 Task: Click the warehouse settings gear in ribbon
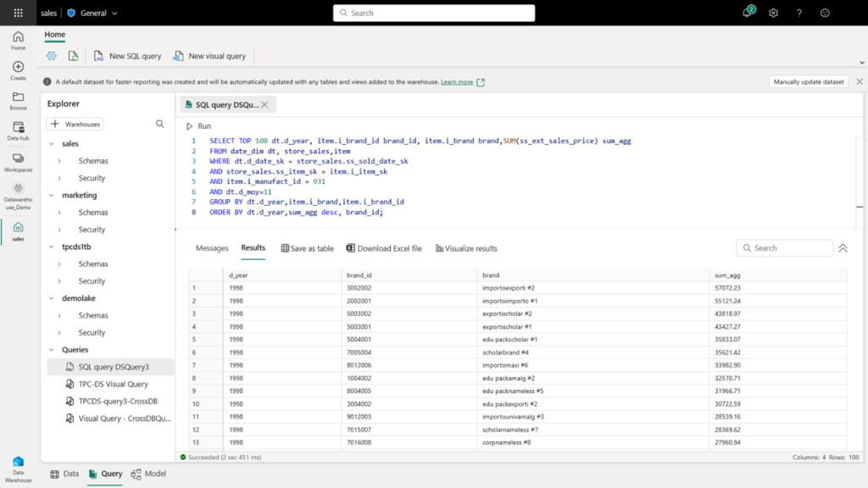click(52, 56)
